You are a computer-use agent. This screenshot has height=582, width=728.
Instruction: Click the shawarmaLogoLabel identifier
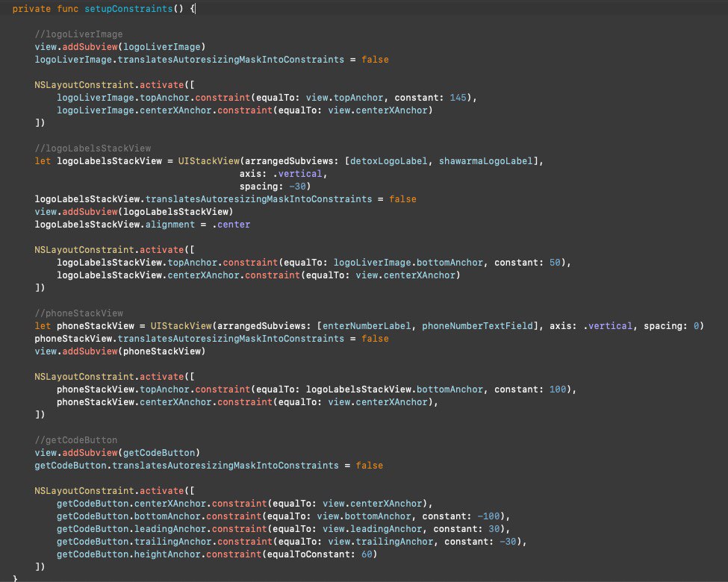485,160
